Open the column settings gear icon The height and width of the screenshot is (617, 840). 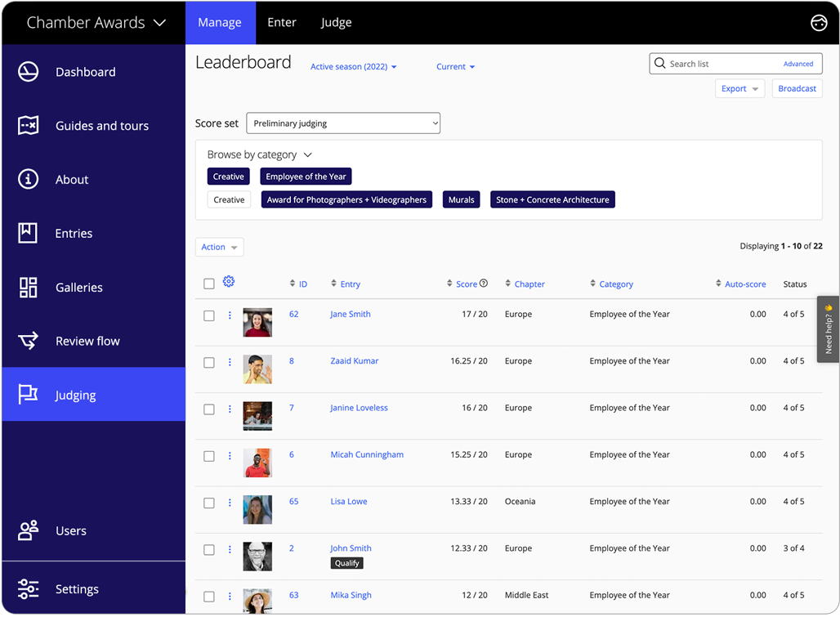(229, 281)
